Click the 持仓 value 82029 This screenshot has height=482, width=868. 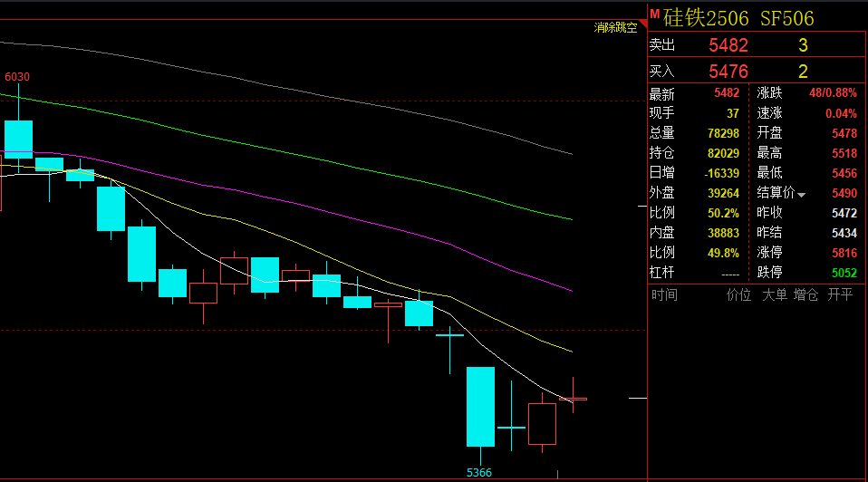point(723,153)
